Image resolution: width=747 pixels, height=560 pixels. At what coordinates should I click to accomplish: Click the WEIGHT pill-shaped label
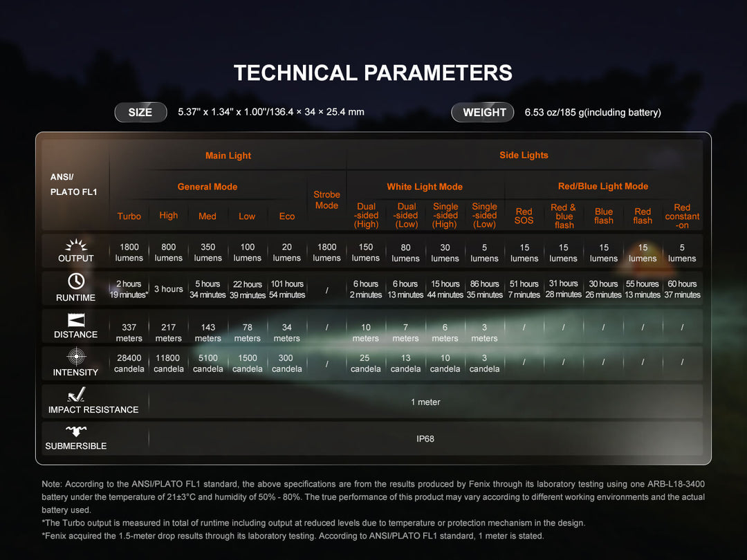pos(482,112)
